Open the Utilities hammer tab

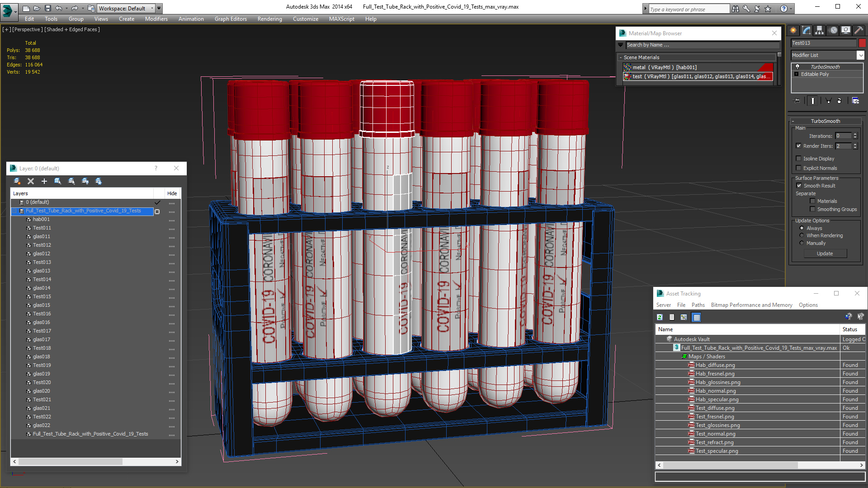[859, 30]
